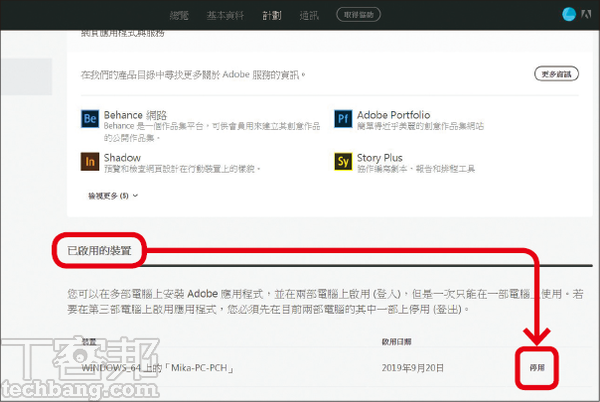The height and width of the screenshot is (402, 600).
Task: Click the Behance description text
Action: [212, 132]
